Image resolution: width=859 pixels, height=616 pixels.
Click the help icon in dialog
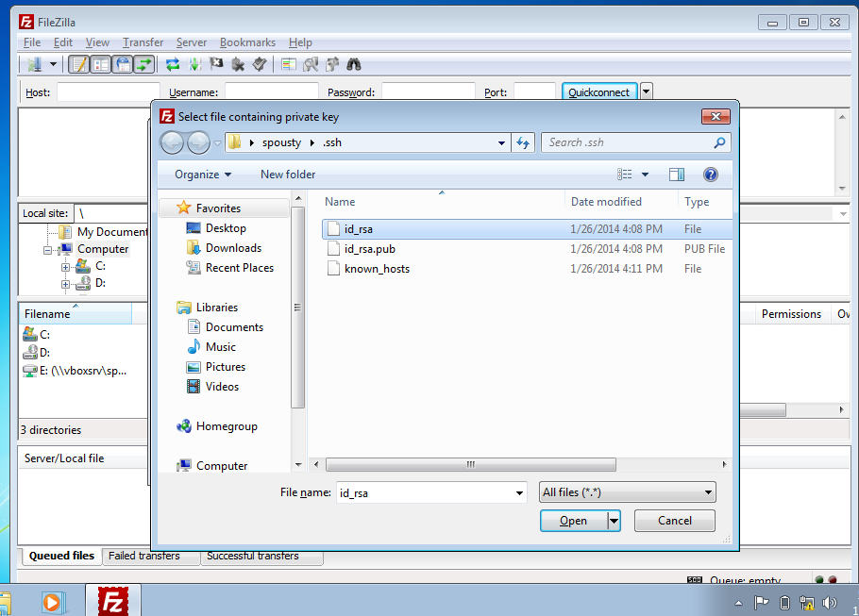[x=711, y=175]
